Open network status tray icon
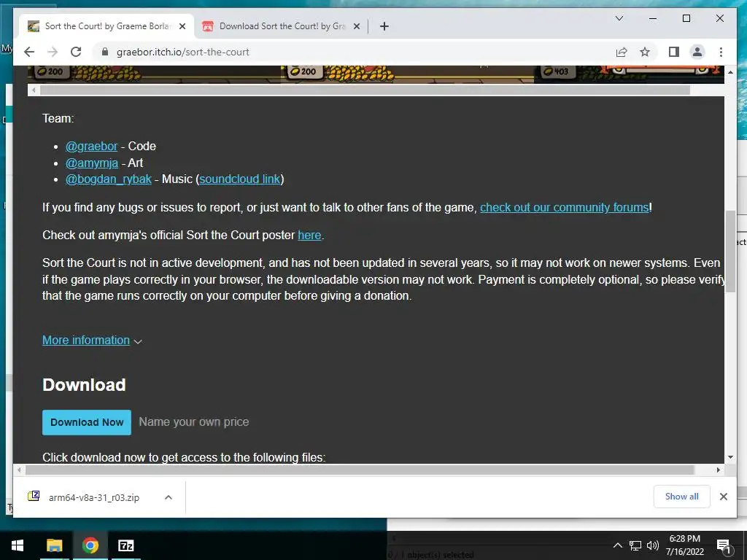This screenshot has width=747, height=560. coord(635,545)
